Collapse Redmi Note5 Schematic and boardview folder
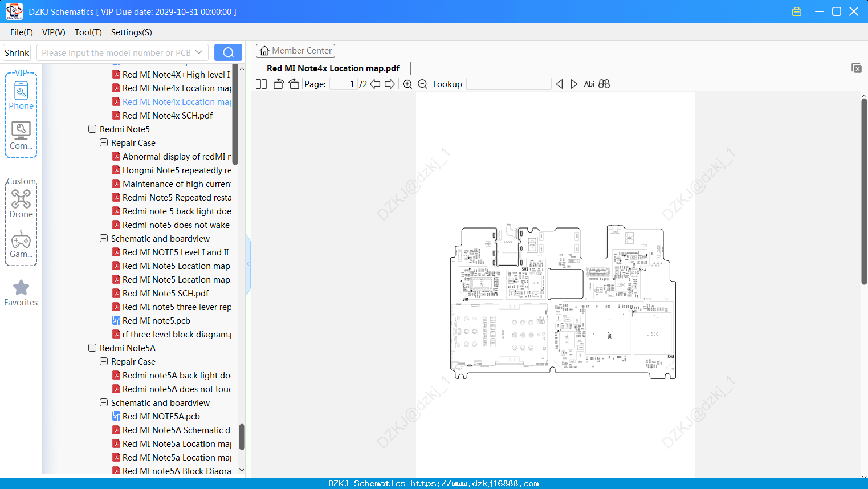The image size is (868, 489). [104, 239]
